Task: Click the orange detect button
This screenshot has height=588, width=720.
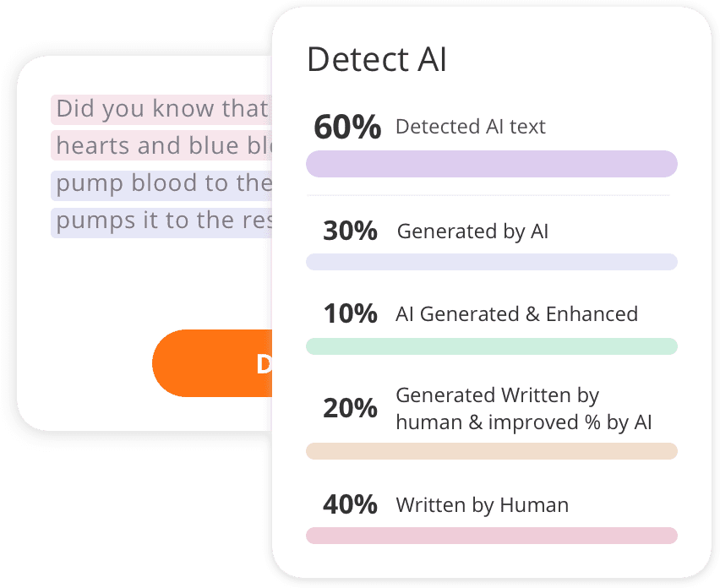Action: pyautogui.click(x=213, y=363)
